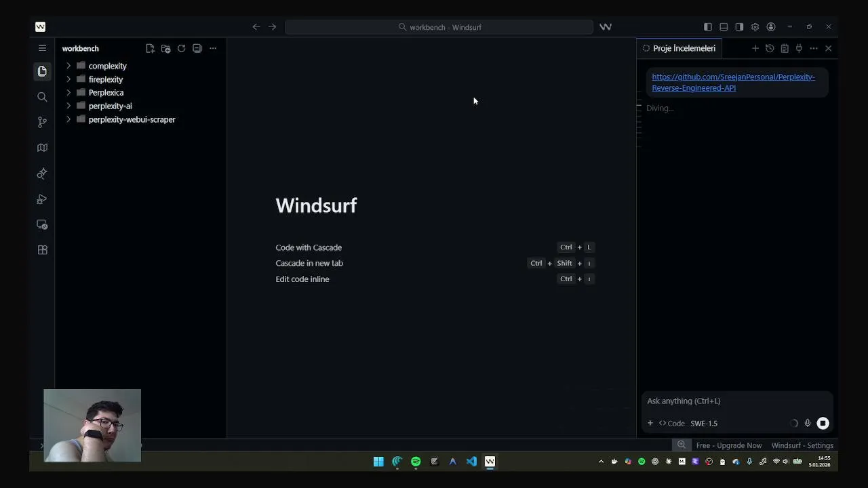
Task: Open Visual Studio Code from taskbar
Action: click(471, 462)
